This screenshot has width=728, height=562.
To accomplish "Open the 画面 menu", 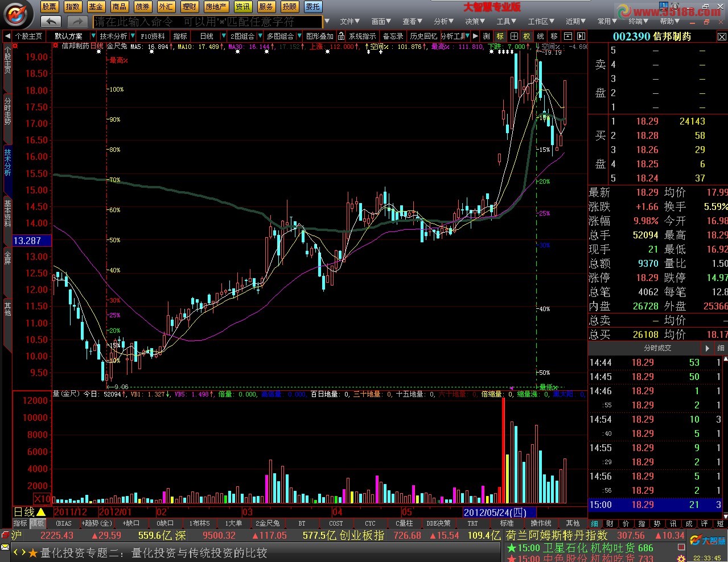I will (381, 22).
